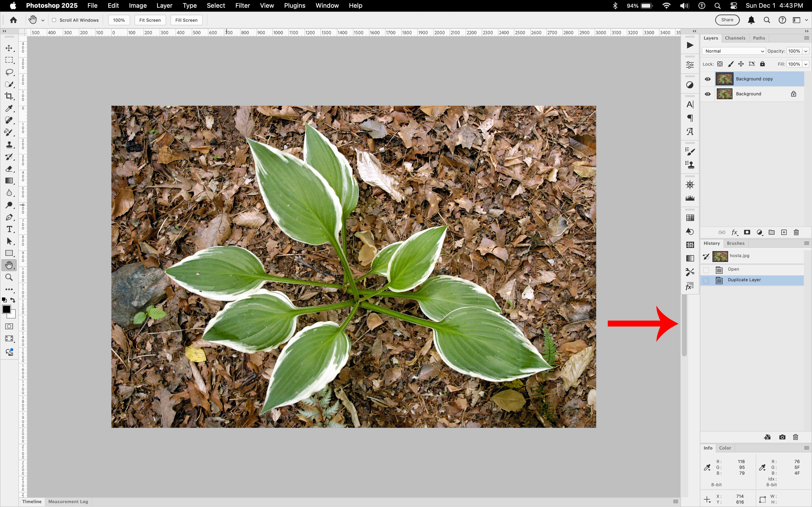The height and width of the screenshot is (507, 812).
Task: Expand the layer Fill dropdown arrow
Action: point(806,64)
